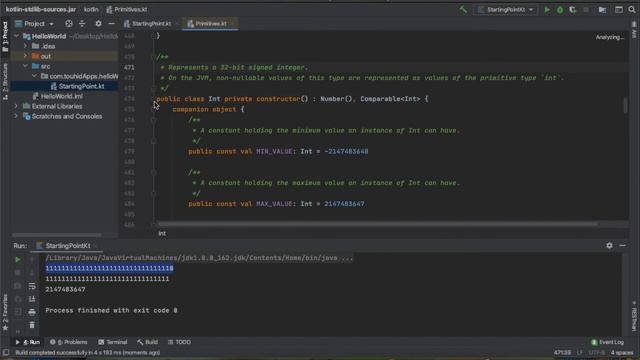This screenshot has height=360, width=640.
Task: Toggle the Structure side tab
Action: point(5,82)
